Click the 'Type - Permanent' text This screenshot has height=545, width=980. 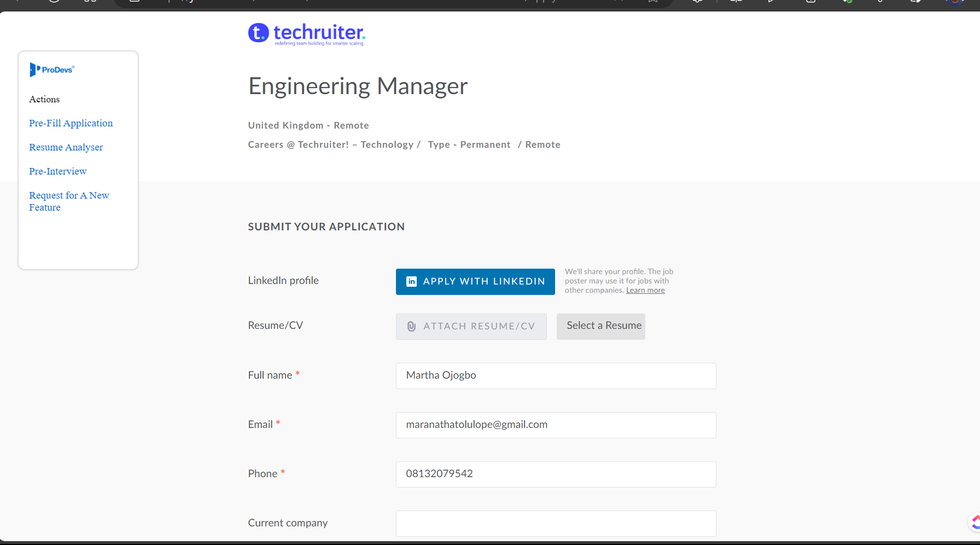pos(469,144)
